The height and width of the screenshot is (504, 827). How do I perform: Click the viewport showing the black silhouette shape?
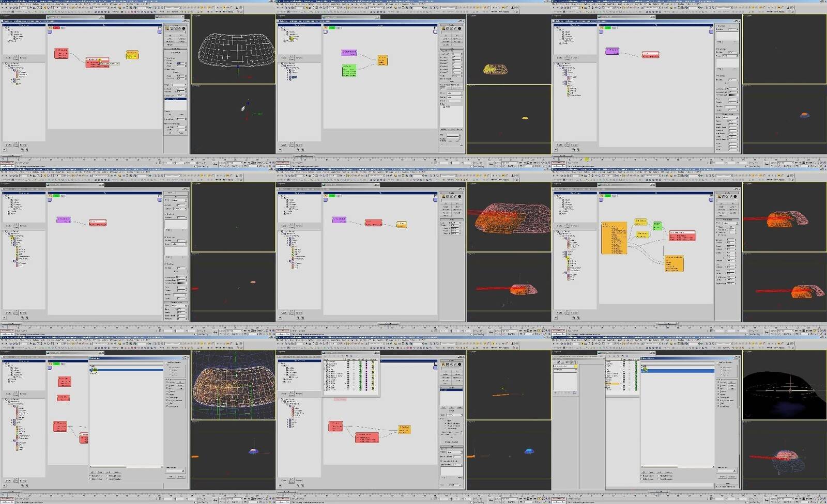(x=785, y=385)
